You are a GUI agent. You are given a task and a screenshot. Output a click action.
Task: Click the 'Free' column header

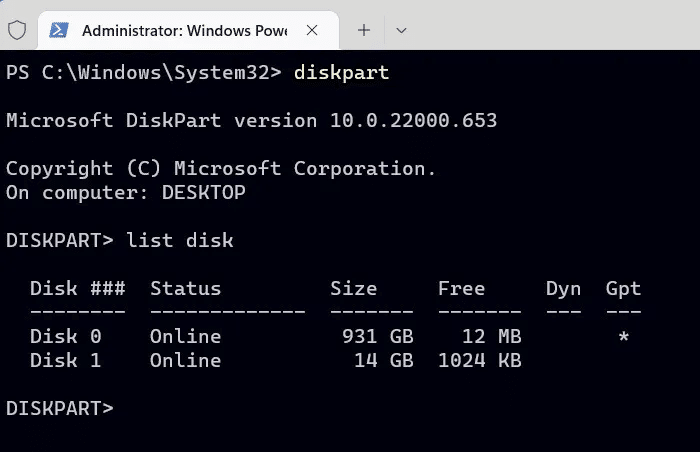click(461, 289)
